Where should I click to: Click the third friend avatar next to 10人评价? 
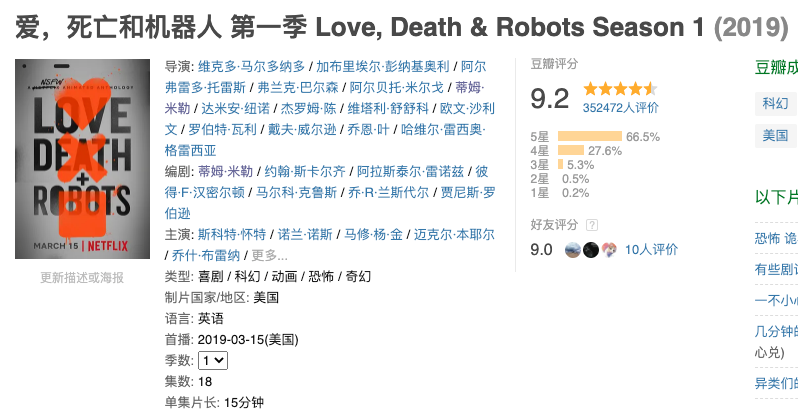click(x=608, y=249)
